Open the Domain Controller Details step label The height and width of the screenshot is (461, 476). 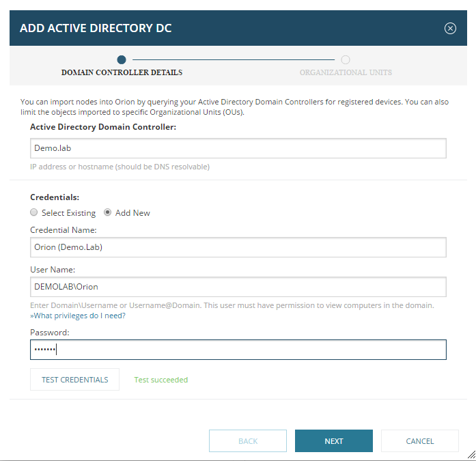[x=122, y=72]
